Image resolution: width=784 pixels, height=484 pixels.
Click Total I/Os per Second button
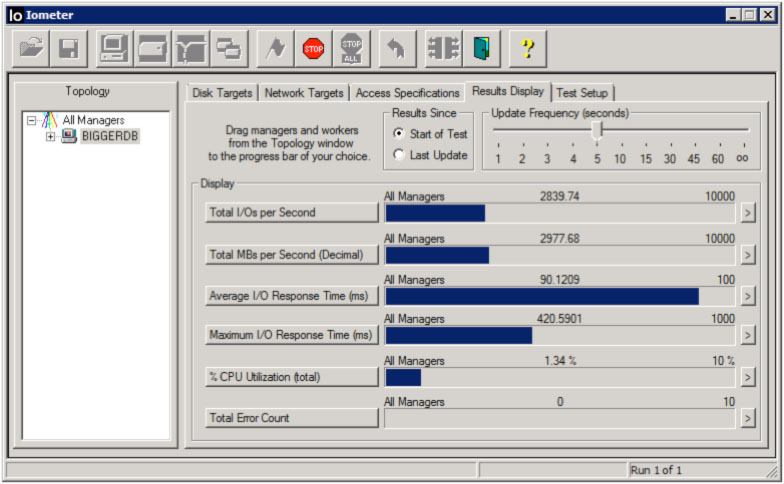pos(292,212)
